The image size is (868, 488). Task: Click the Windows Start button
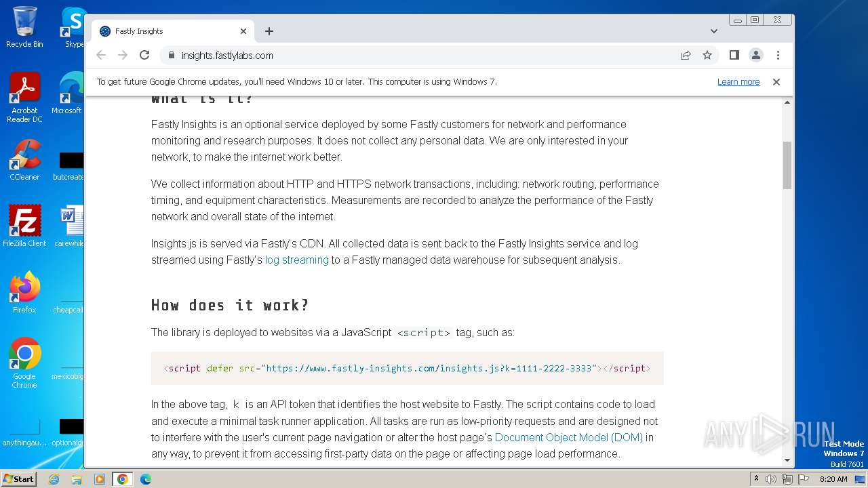(18, 479)
